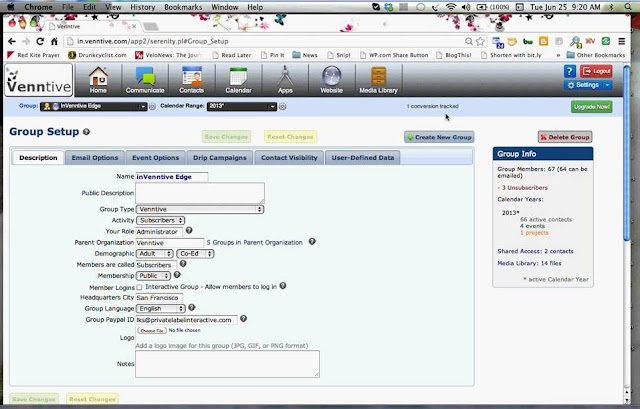This screenshot has height=409, width=640.
Task: Click Choose File for the Logo
Action: (152, 331)
